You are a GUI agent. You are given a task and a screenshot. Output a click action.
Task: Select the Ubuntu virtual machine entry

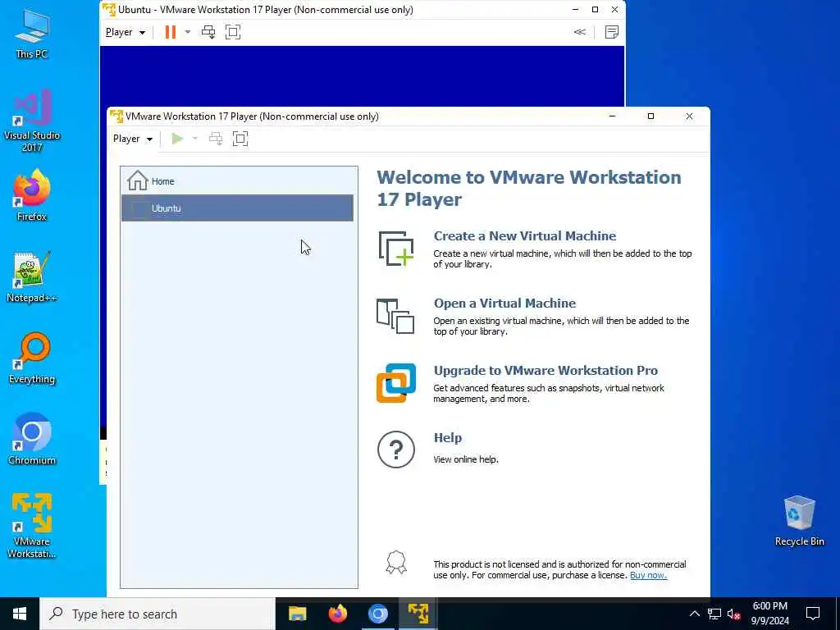click(x=237, y=208)
